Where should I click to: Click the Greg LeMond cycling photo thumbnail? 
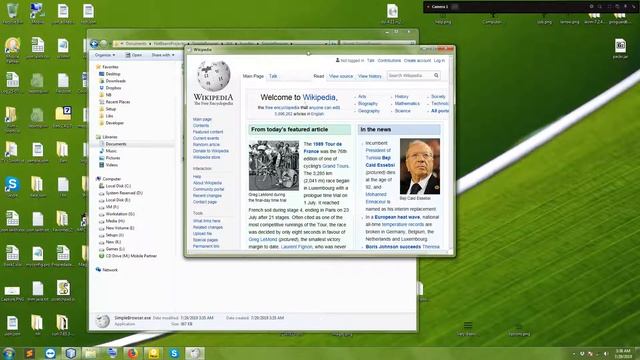coord(274,165)
